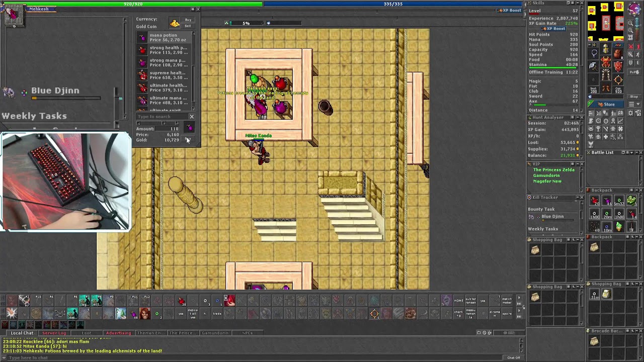Click Blue Djinn in Kill Tracker

552,216
